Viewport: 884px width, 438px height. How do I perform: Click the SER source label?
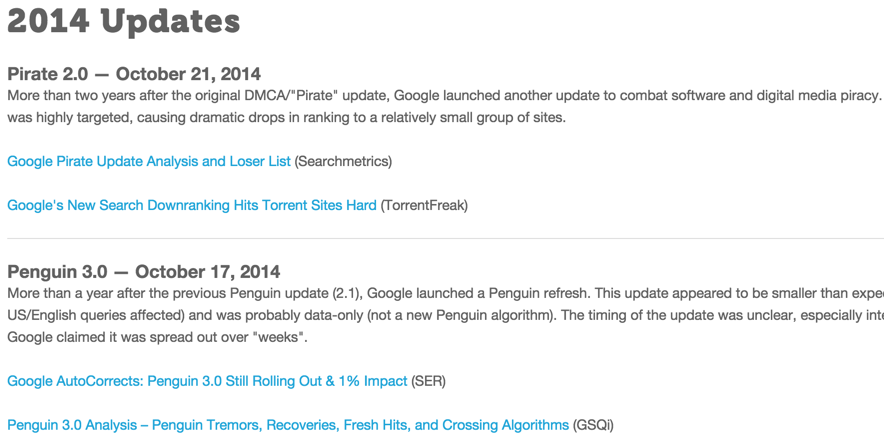pos(428,381)
